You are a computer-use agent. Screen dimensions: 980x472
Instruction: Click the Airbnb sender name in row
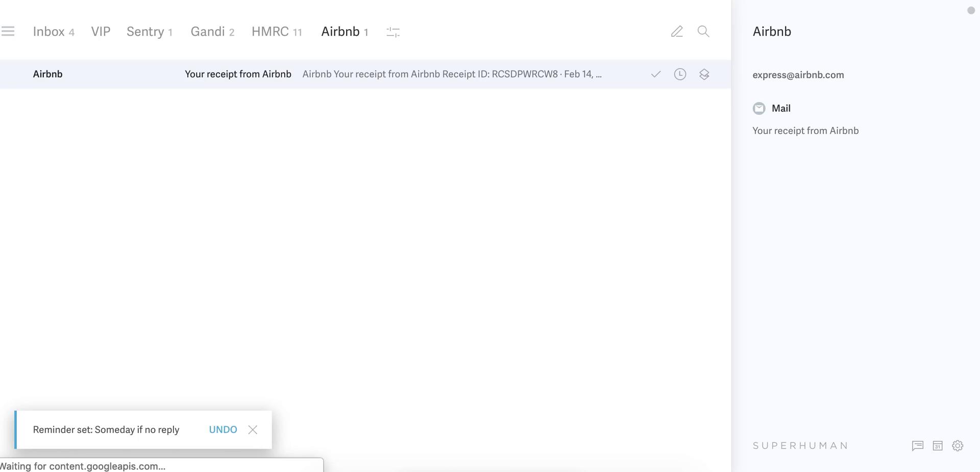point(47,74)
